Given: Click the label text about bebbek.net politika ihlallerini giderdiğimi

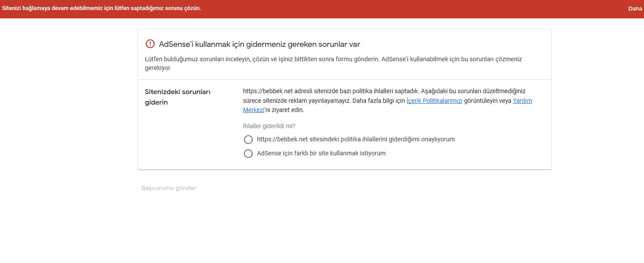Looking at the screenshot, I should pyautogui.click(x=356, y=140).
